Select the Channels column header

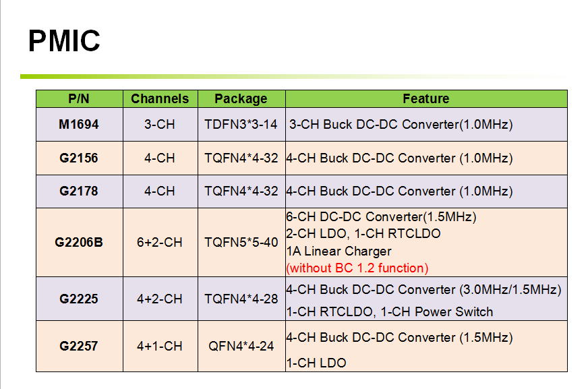[160, 98]
